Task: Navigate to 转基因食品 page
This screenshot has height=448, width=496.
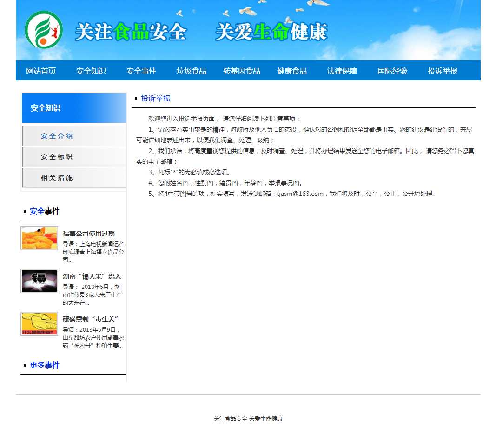Action: (242, 71)
